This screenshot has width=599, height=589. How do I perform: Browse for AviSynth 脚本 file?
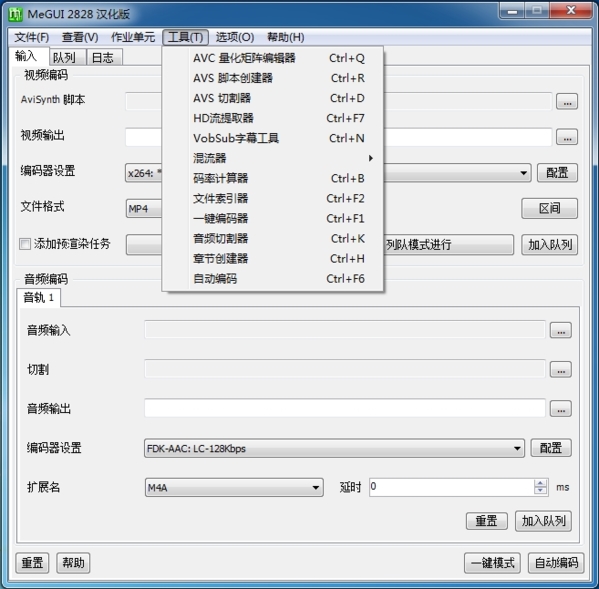pyautogui.click(x=567, y=101)
